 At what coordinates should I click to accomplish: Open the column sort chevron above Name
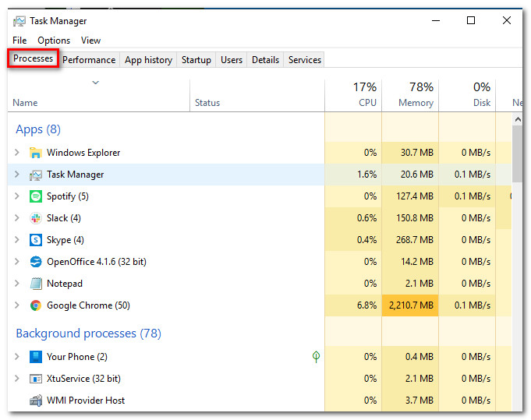(96, 82)
